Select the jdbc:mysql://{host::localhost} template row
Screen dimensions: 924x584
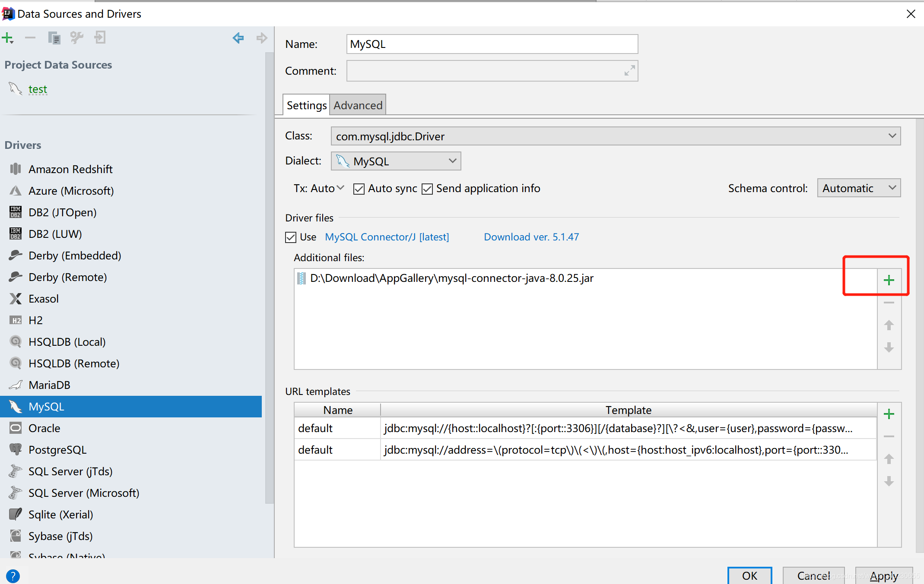[x=585, y=428]
